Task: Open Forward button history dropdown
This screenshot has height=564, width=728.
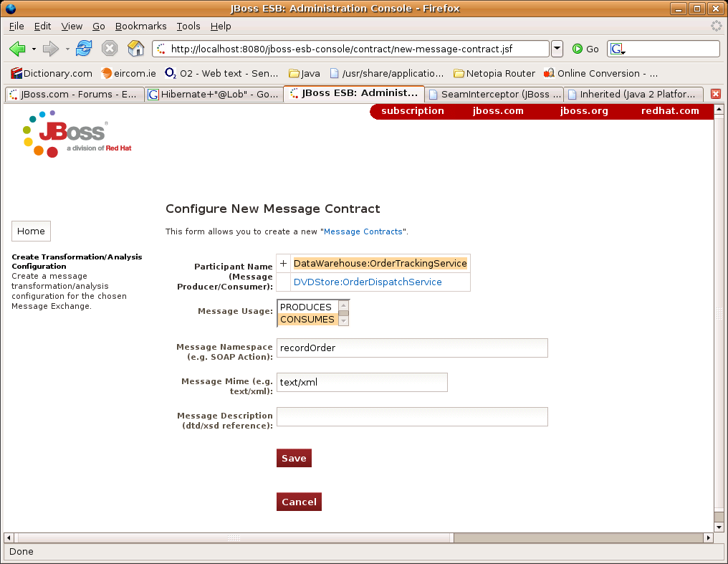Action: (67, 49)
